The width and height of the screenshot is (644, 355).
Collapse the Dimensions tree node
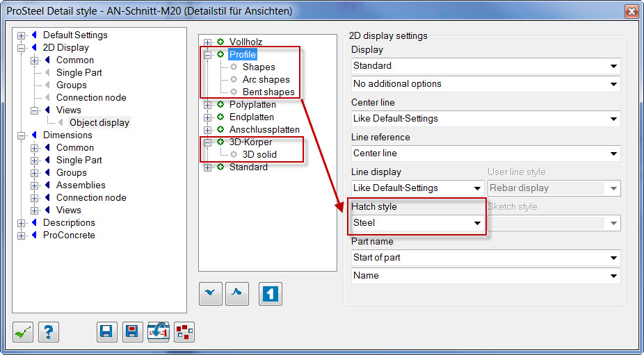(21, 135)
